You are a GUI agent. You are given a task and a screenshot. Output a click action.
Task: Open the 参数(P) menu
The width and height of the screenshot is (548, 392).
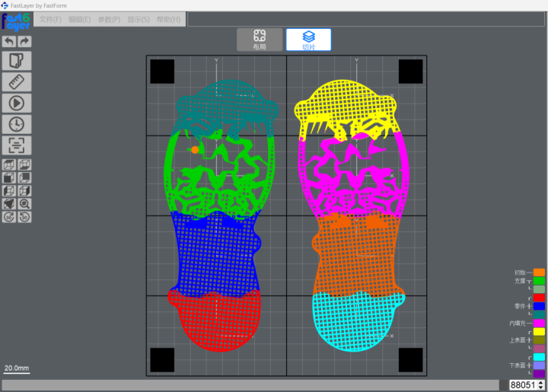click(x=109, y=20)
